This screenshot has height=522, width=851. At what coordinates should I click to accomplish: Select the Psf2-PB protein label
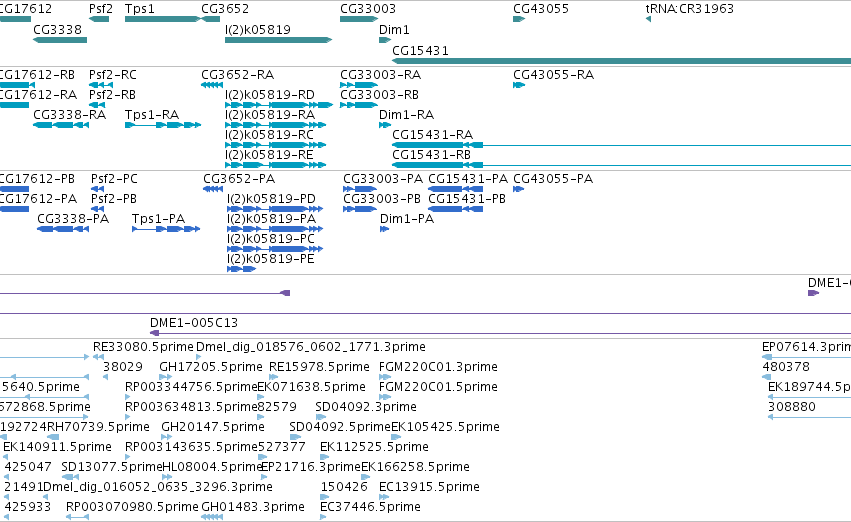point(113,199)
